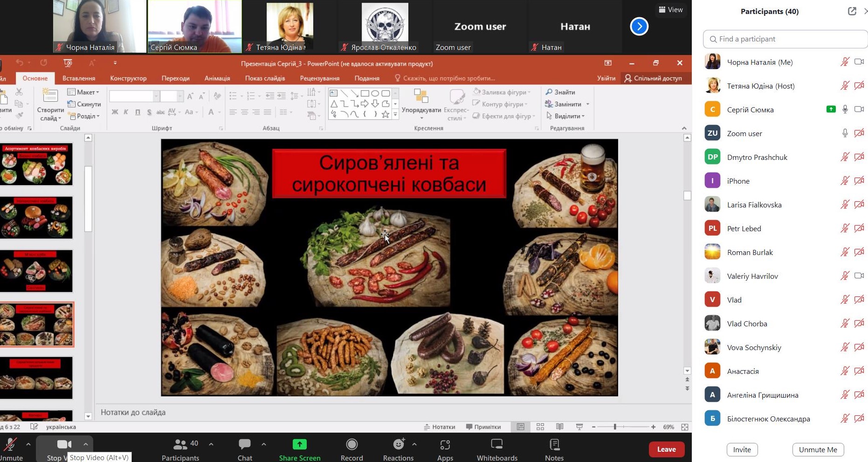Click the Invite button
This screenshot has height=462, width=868.
(x=742, y=449)
